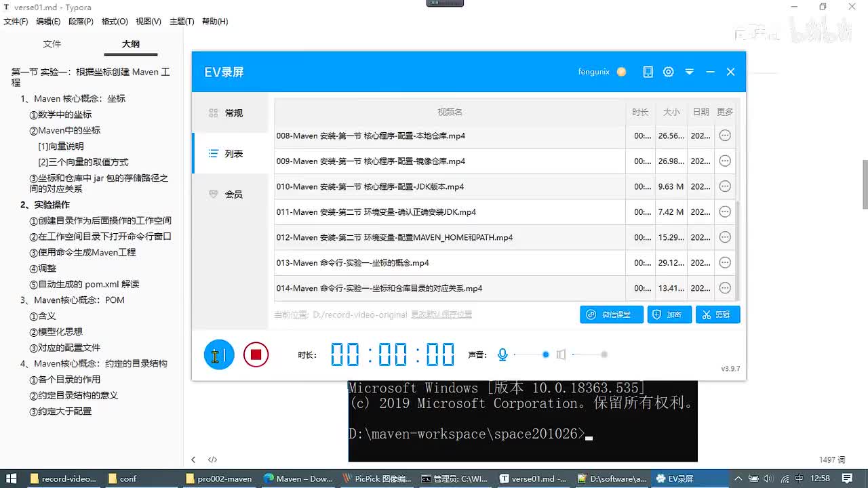The height and width of the screenshot is (488, 868).
Task: Open more options for 009-Maven video
Action: [725, 161]
